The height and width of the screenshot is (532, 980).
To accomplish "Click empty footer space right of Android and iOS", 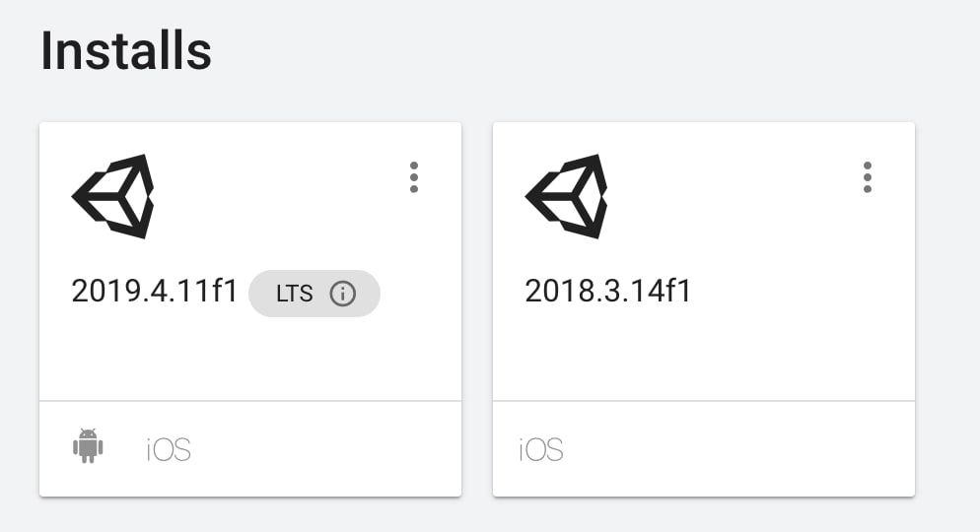I will (x=325, y=449).
